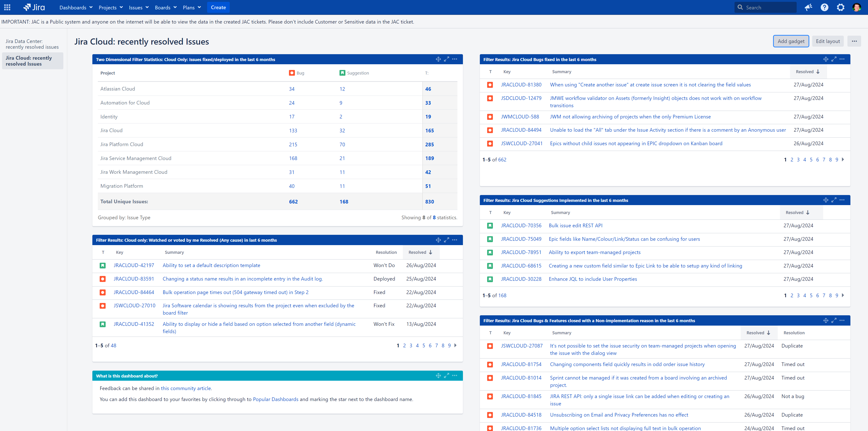Image resolution: width=868 pixels, height=431 pixels.
Task: Open the Plans dropdown menu
Action: click(x=192, y=7)
